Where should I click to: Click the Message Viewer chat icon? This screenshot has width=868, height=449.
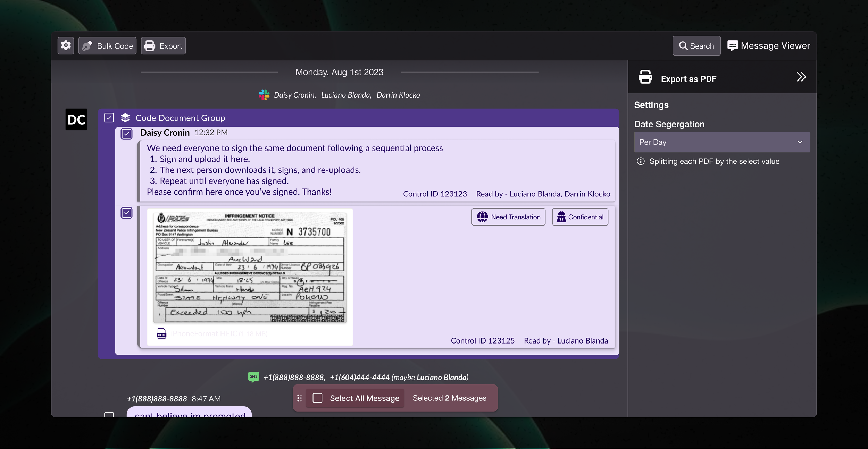click(733, 46)
